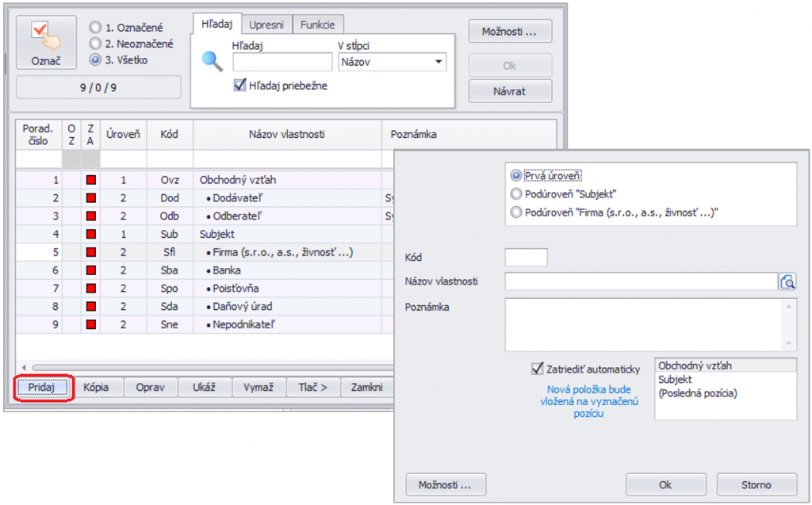The image size is (812, 505).
Task: Click the magnifying glass search icon
Action: (213, 62)
